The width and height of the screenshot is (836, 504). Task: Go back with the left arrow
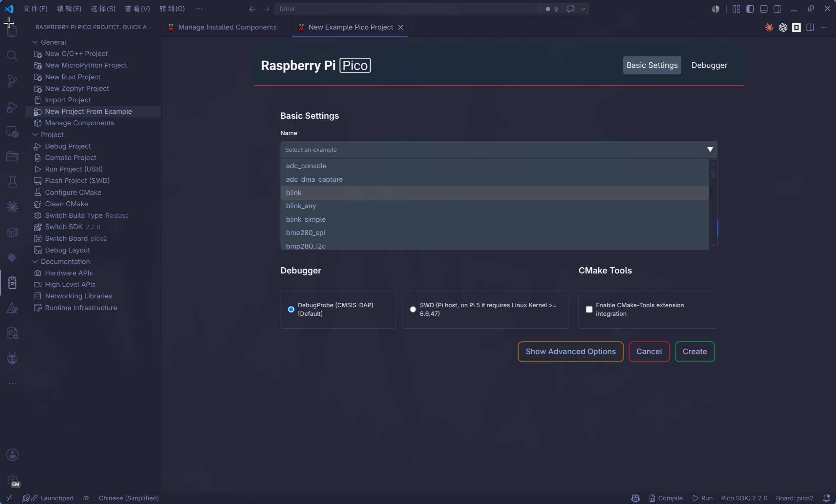(x=252, y=9)
